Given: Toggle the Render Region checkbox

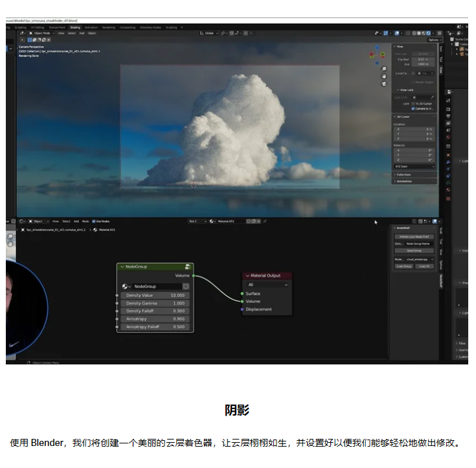Looking at the screenshot, I should click(x=413, y=82).
